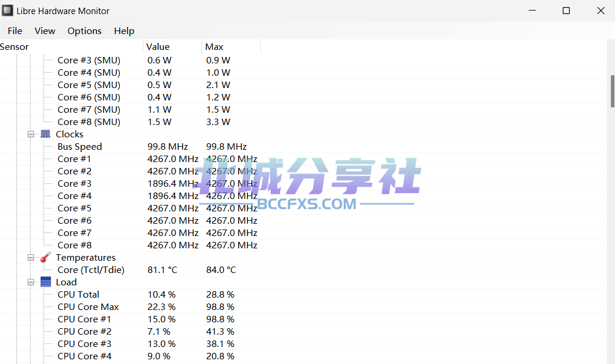615x364 pixels.
Task: Click the 10.4 % CPU Total value
Action: 162,295
